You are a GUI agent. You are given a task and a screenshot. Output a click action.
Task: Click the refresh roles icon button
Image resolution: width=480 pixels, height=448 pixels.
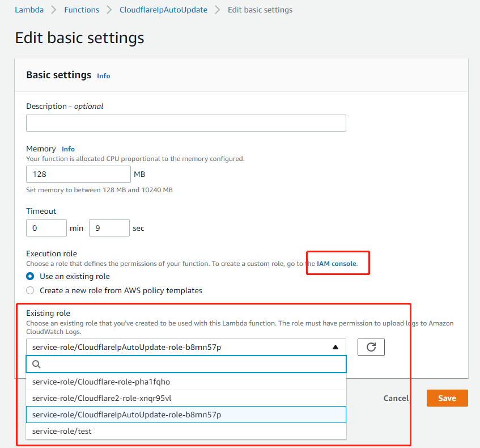[x=371, y=347]
